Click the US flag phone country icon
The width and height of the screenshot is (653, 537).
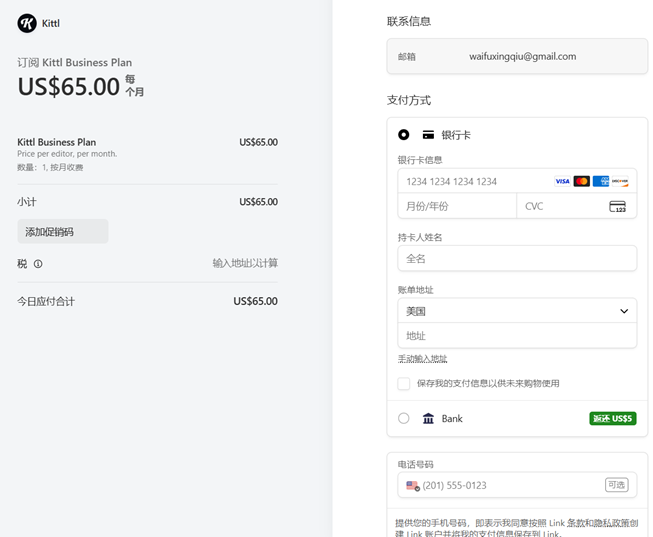[412, 485]
